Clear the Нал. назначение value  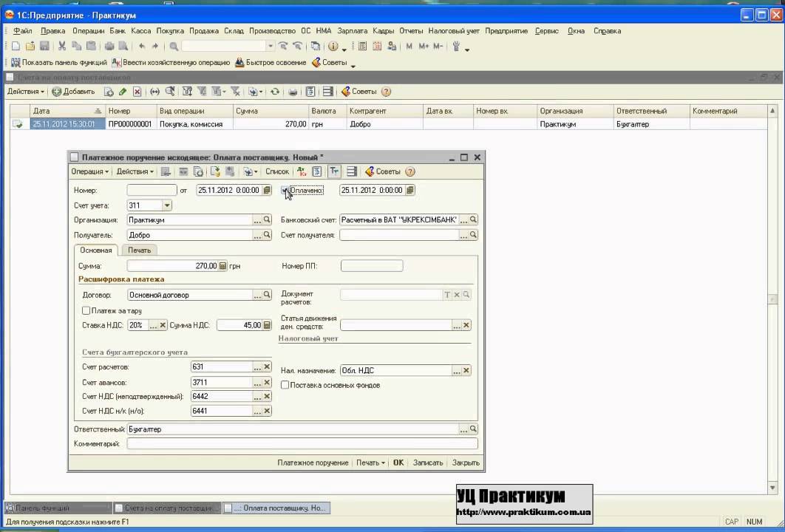(x=466, y=371)
